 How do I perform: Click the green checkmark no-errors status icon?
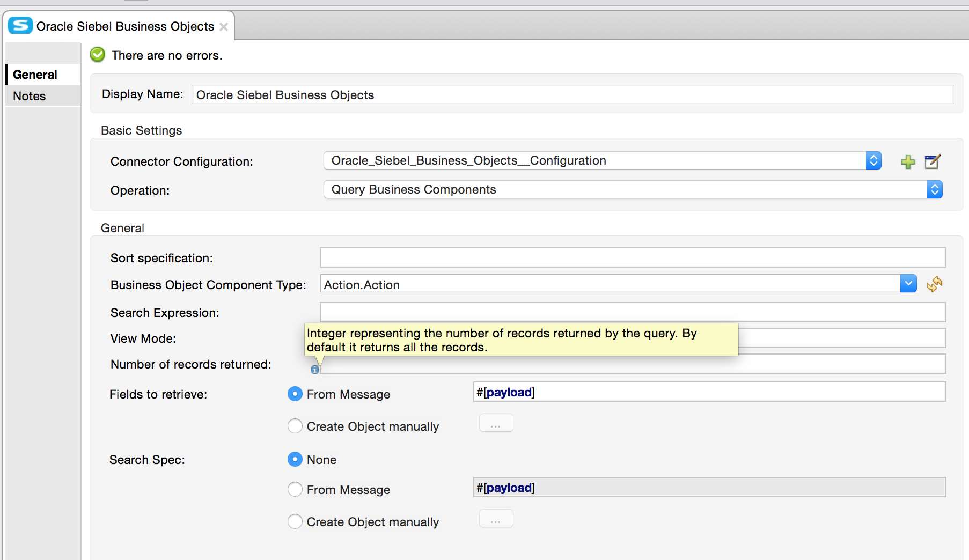(98, 55)
